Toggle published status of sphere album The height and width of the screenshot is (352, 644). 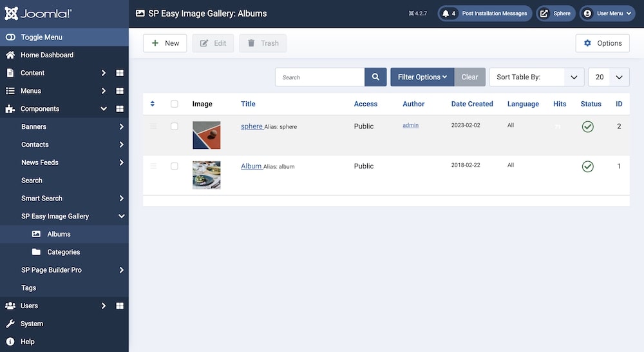coord(587,126)
